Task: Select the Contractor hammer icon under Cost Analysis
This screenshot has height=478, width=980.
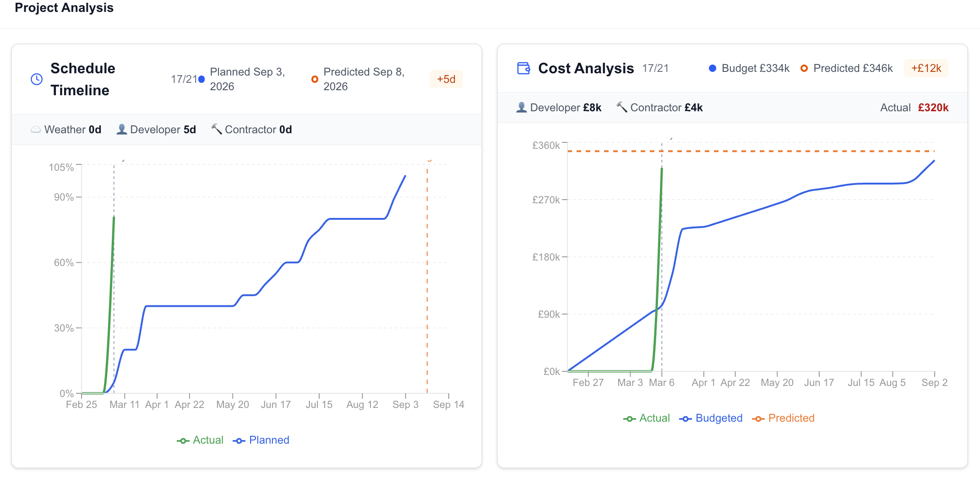Action: pos(623,107)
